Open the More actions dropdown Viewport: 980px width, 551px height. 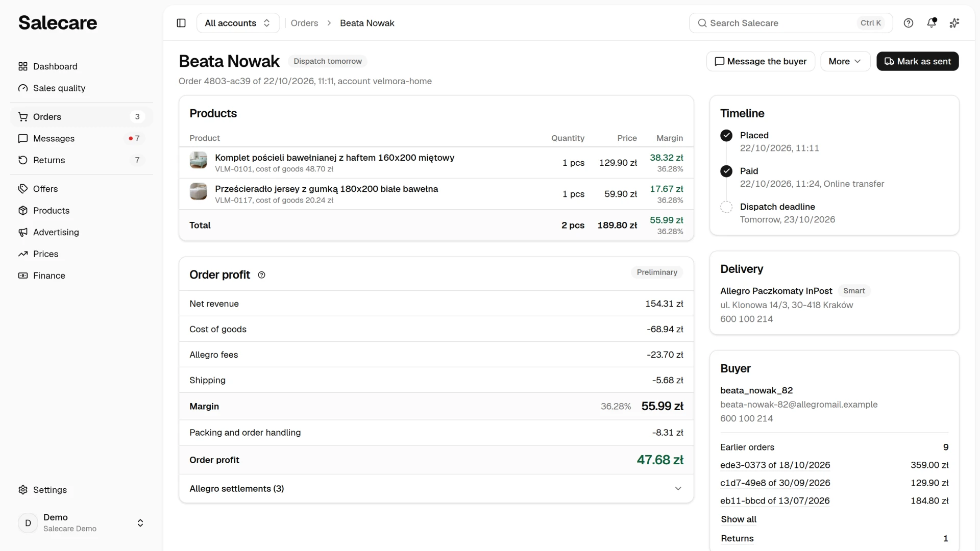[845, 61]
